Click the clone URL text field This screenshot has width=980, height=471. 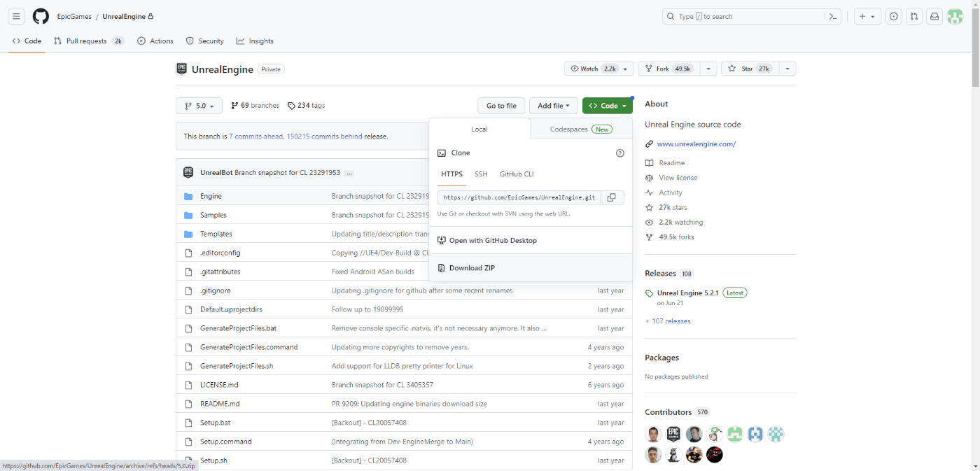[519, 197]
